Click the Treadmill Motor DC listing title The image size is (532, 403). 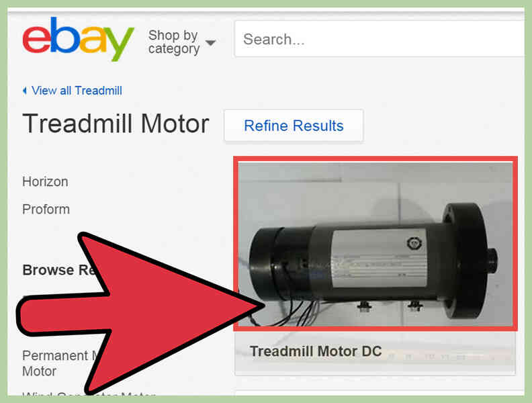(316, 351)
